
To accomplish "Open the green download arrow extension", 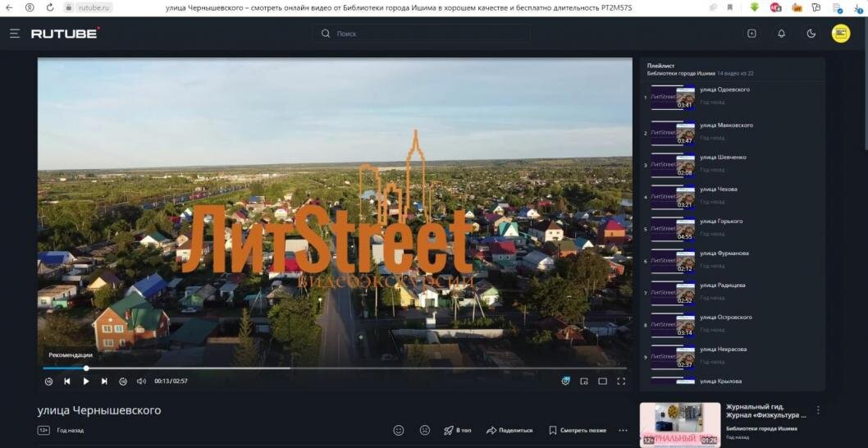I will [755, 7].
